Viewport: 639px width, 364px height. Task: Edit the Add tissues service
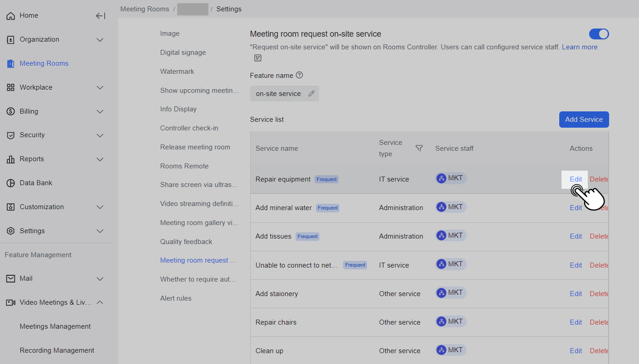(x=576, y=236)
